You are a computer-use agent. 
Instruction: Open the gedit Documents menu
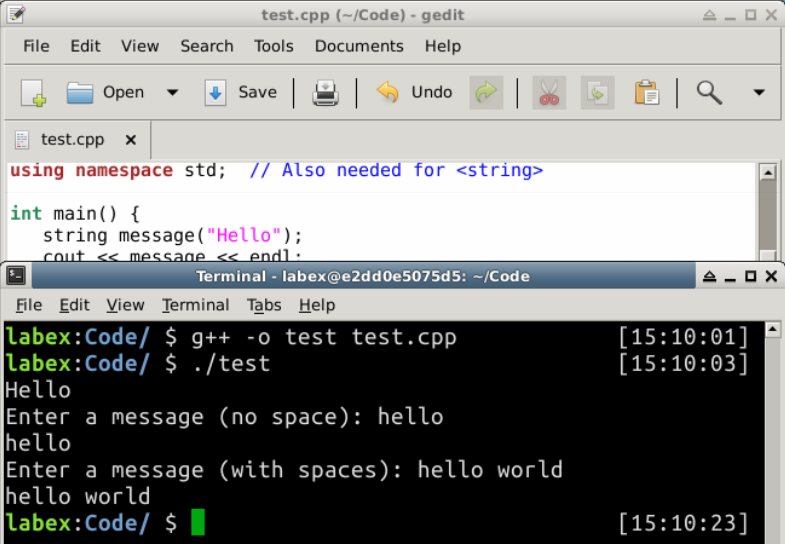359,46
